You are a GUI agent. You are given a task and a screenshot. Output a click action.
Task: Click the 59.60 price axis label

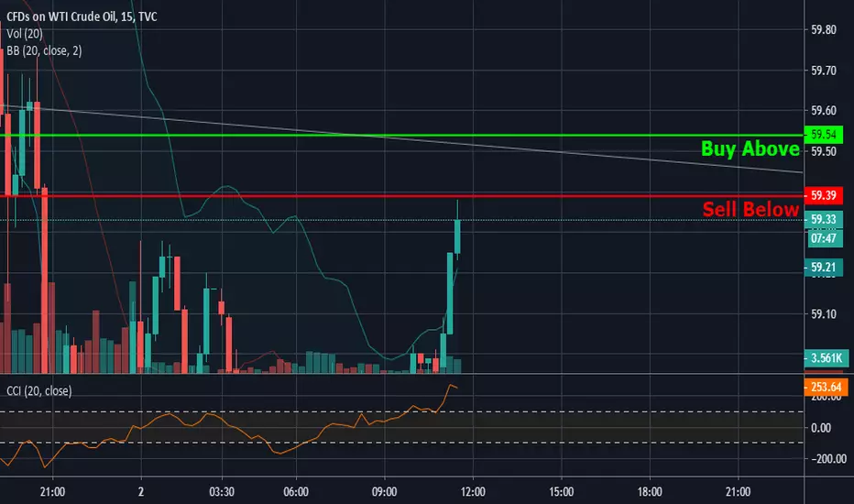tap(824, 111)
